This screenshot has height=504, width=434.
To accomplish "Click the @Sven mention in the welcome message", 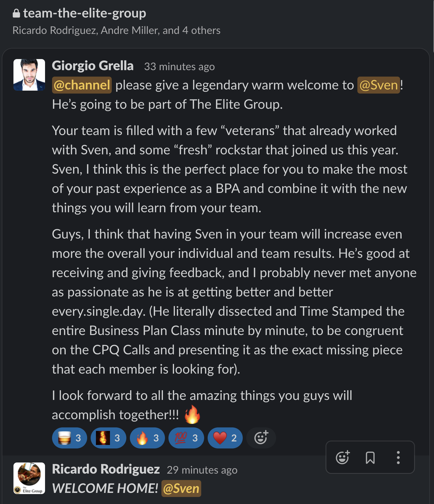I will [378, 85].
